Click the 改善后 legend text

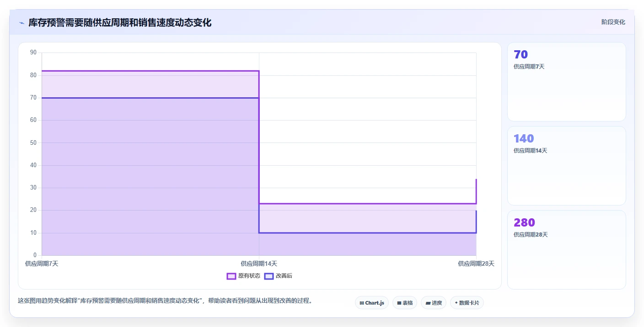tap(284, 276)
